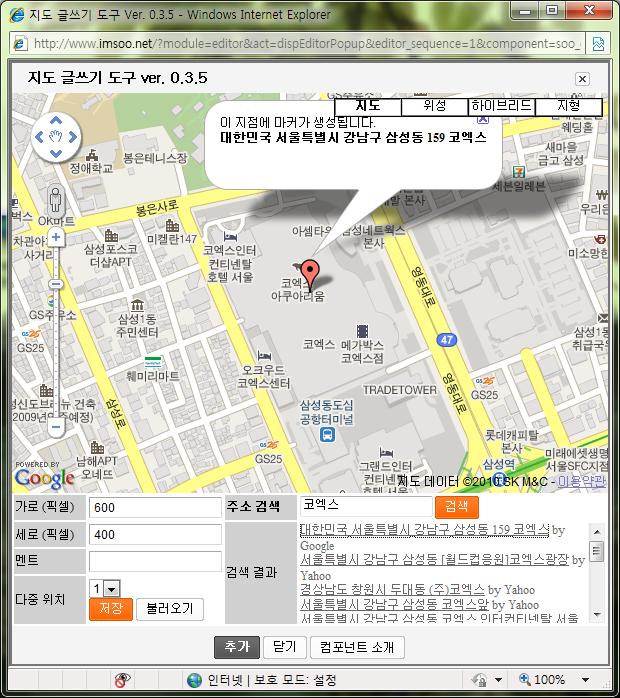Click the map zoom slider handle
The width and height of the screenshot is (620, 698).
tap(56, 284)
